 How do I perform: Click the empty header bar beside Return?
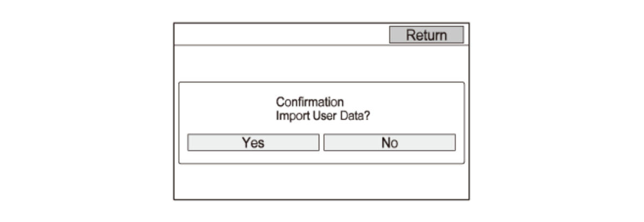click(x=279, y=35)
